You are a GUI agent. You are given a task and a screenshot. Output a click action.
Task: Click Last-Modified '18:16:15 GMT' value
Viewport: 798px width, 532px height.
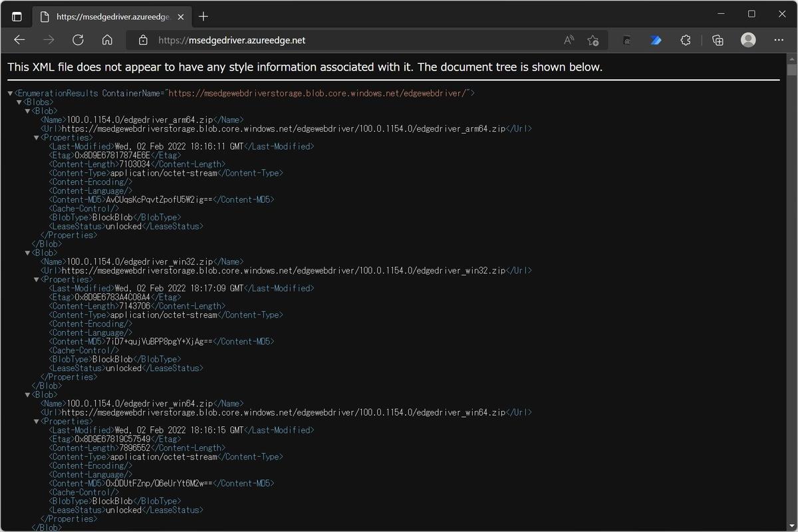[180, 430]
